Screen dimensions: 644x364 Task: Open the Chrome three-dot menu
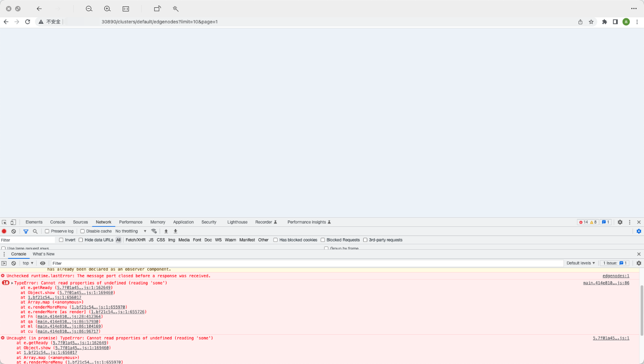pos(637,21)
